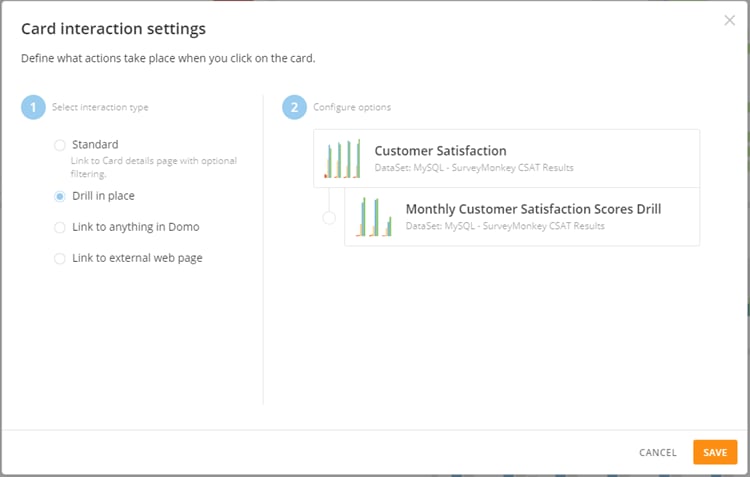
Task: Click the Configure options step label
Action: coord(352,107)
